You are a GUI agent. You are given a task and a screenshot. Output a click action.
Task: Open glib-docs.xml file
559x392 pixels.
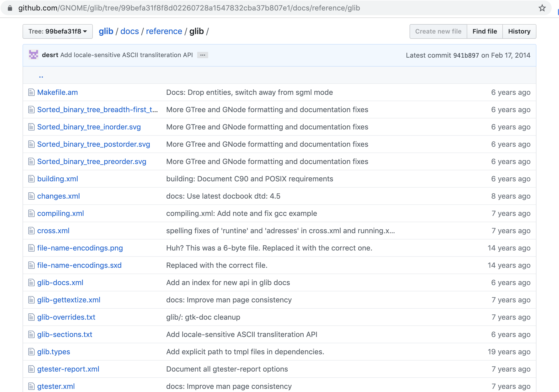pos(60,283)
